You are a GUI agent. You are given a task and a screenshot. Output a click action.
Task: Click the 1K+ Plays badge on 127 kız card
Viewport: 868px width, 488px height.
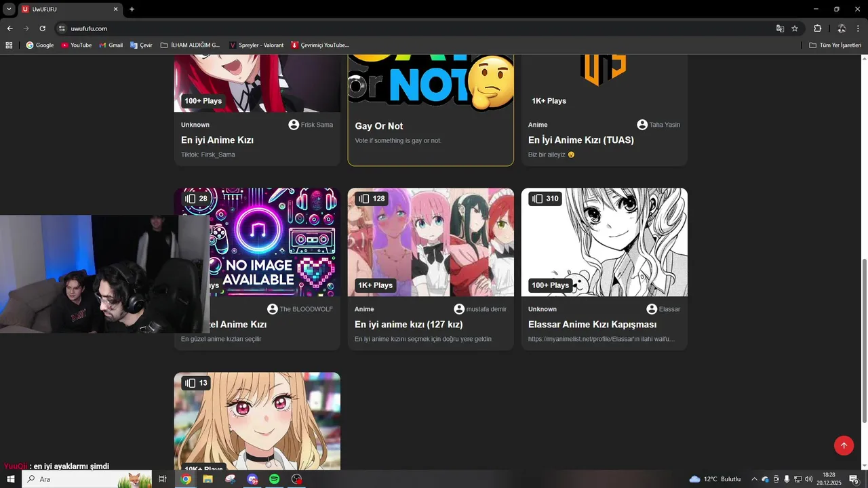[x=375, y=285]
